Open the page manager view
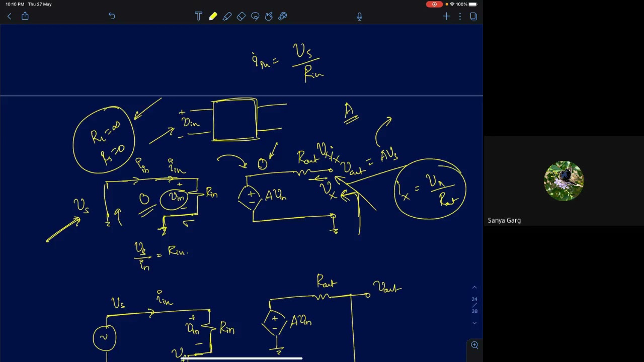644x362 pixels. [x=473, y=16]
